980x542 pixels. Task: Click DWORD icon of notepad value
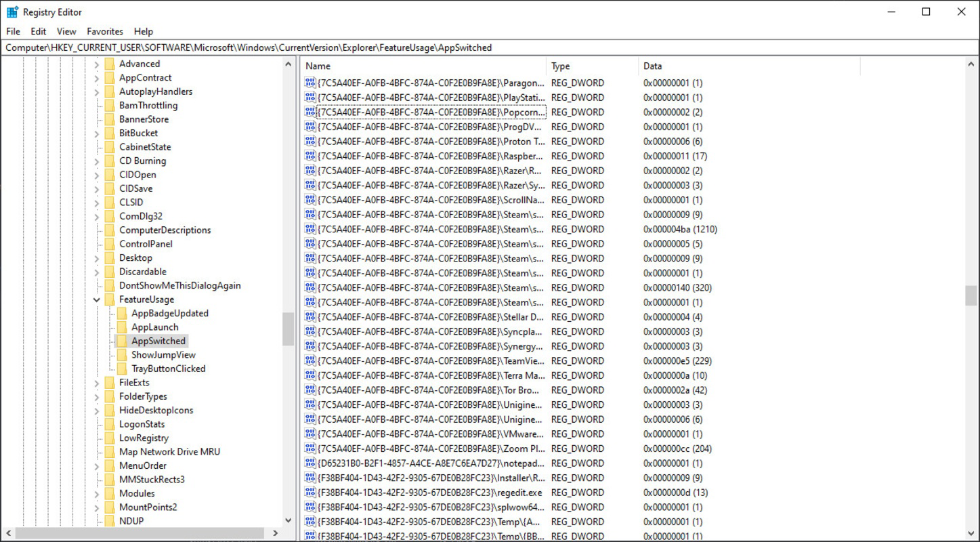point(310,463)
